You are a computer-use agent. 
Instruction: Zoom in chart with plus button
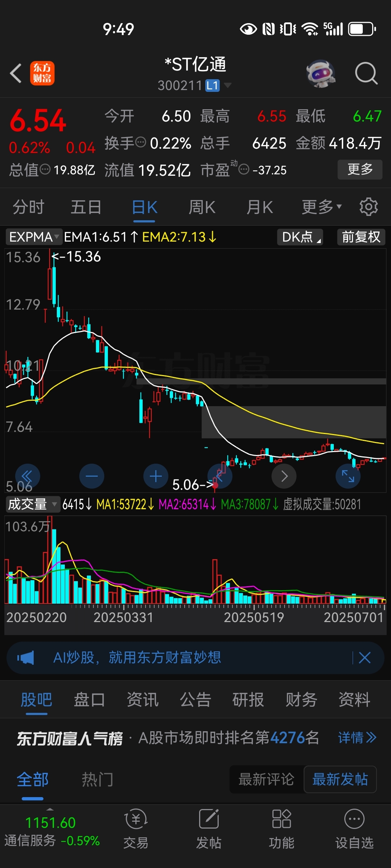[156, 476]
